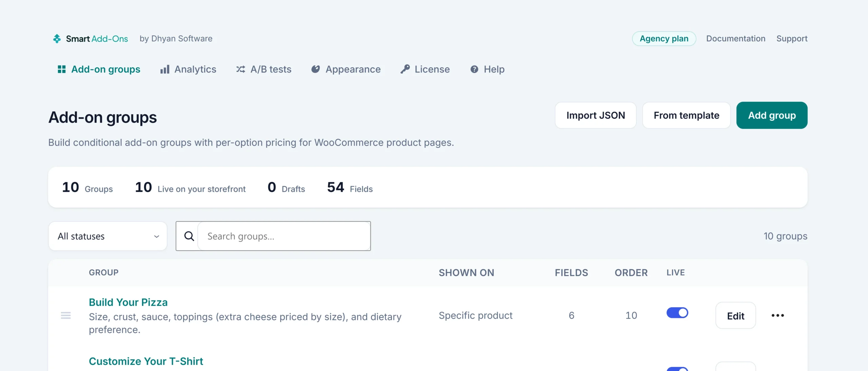Viewport: 868px width, 371px height.
Task: Click the '10 groups' count text
Action: 785,236
